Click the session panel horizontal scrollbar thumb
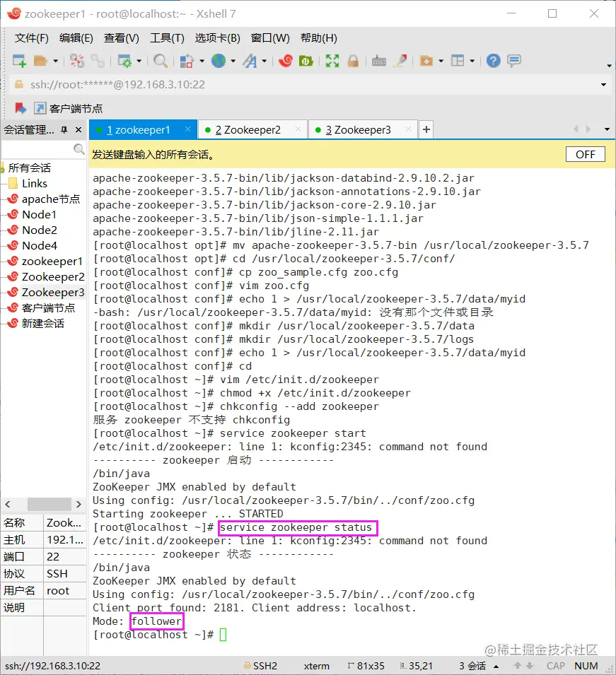Screen dimensions: 616x675 click(x=50, y=504)
